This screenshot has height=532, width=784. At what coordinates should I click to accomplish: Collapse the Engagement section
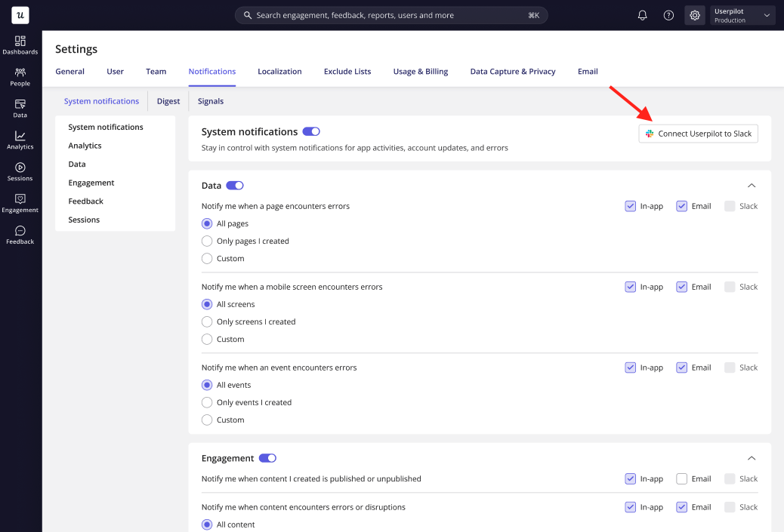coord(751,458)
